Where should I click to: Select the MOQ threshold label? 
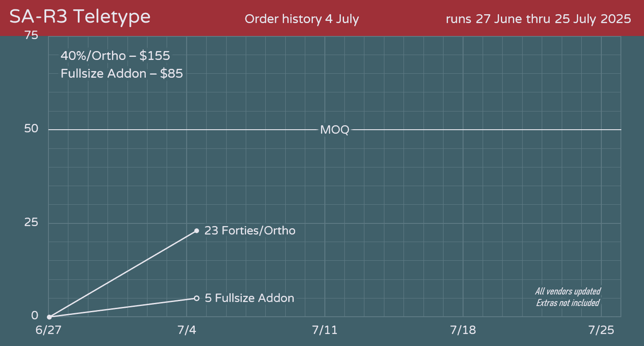click(335, 130)
